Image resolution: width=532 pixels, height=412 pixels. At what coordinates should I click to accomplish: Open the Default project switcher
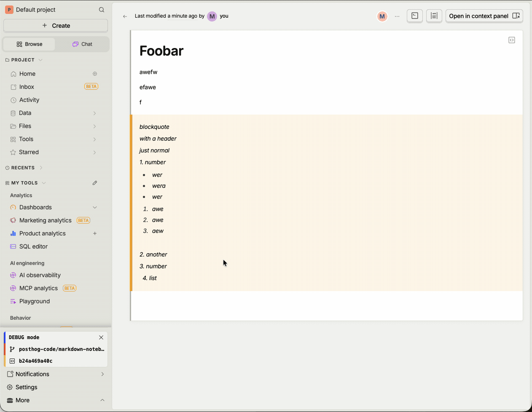click(31, 10)
